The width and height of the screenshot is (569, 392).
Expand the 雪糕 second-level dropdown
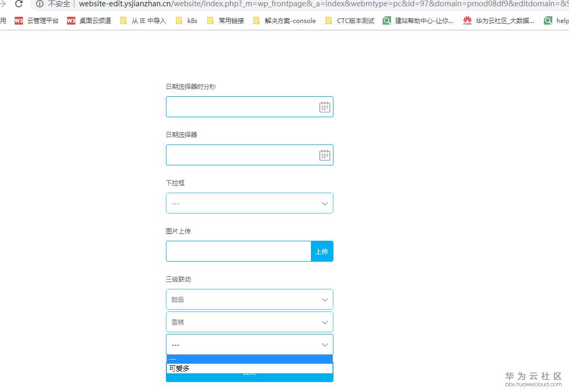click(x=249, y=322)
